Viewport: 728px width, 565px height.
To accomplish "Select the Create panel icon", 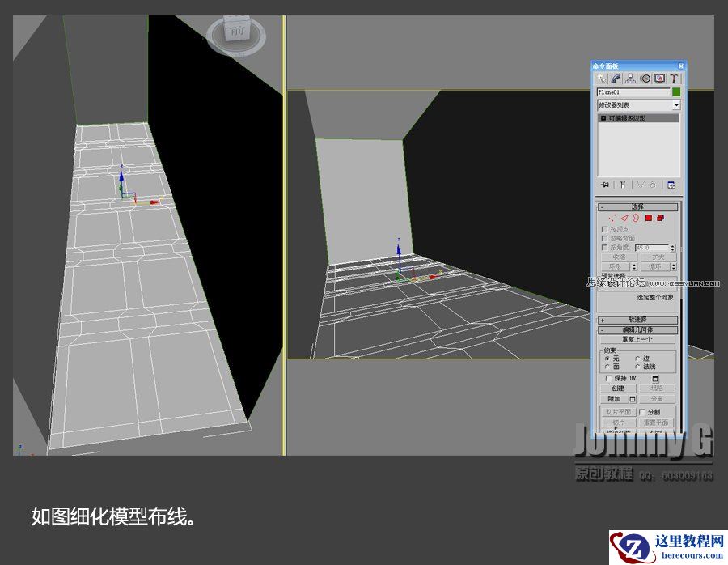I will pos(603,79).
